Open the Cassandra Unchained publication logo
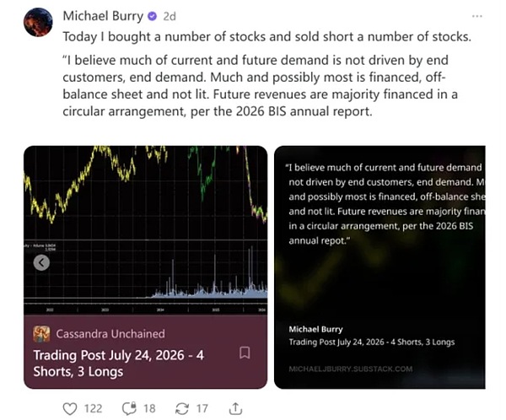The image size is (506, 420). tap(41, 334)
